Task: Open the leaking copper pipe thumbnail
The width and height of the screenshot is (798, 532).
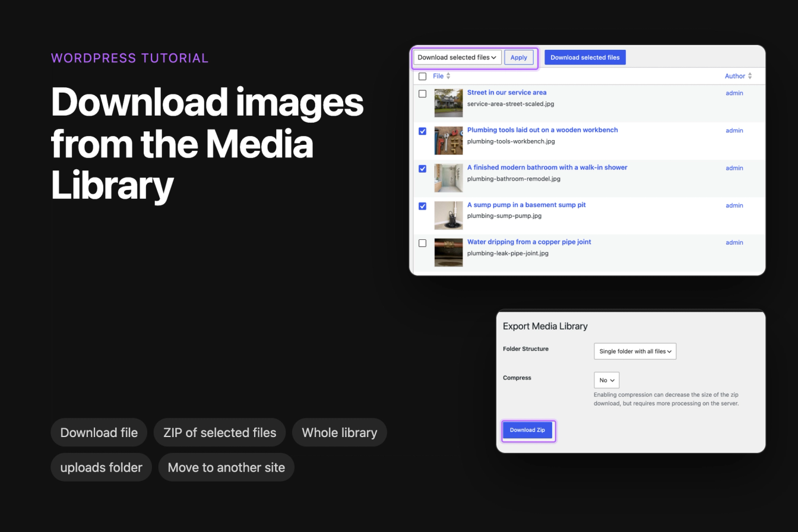Action: 448,252
